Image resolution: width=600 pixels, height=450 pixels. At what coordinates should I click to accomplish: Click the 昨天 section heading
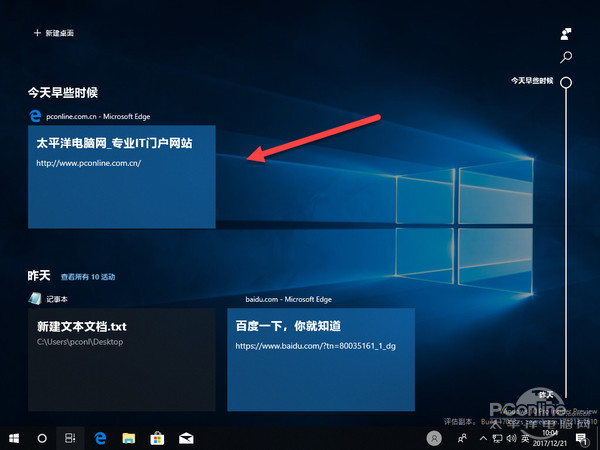click(x=39, y=276)
